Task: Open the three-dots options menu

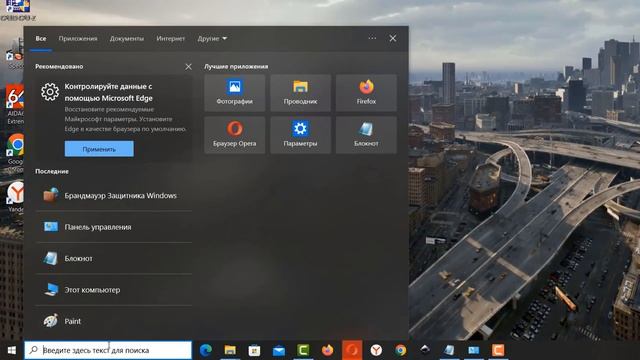Action: tap(372, 38)
